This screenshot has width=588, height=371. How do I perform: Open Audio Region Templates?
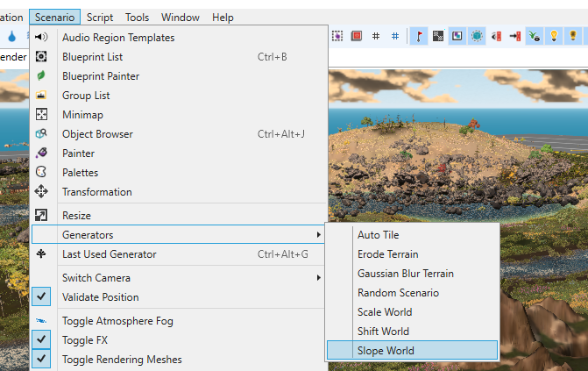click(178, 37)
